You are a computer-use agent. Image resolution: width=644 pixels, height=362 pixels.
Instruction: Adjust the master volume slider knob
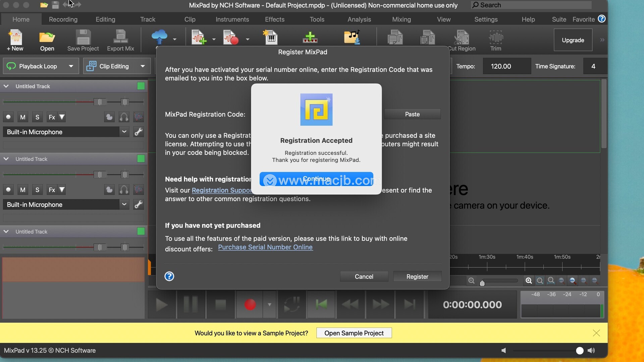click(x=579, y=351)
